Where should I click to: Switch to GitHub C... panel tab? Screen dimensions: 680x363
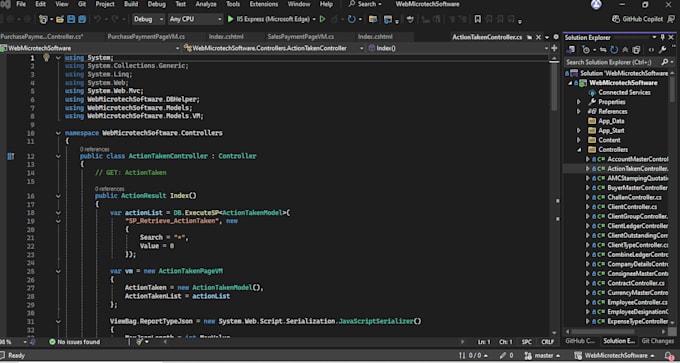point(580,341)
